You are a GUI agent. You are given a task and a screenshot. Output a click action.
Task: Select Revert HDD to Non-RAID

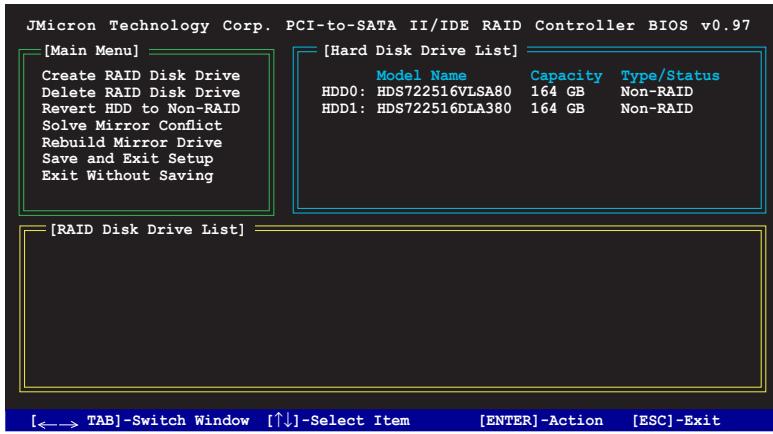coord(141,108)
